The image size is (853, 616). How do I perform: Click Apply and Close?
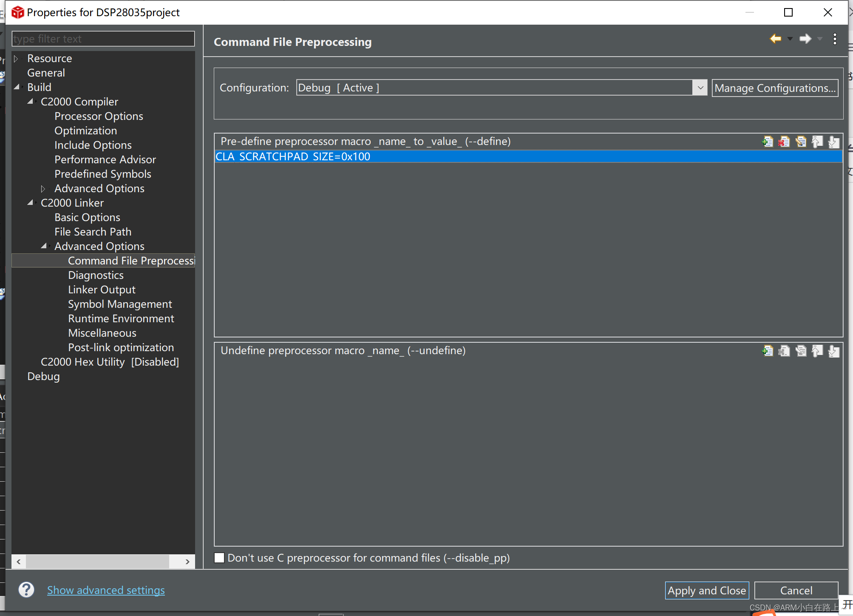[x=707, y=590]
